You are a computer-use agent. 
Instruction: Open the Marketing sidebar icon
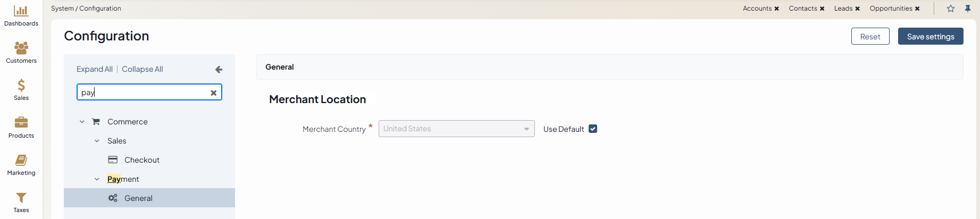click(21, 160)
